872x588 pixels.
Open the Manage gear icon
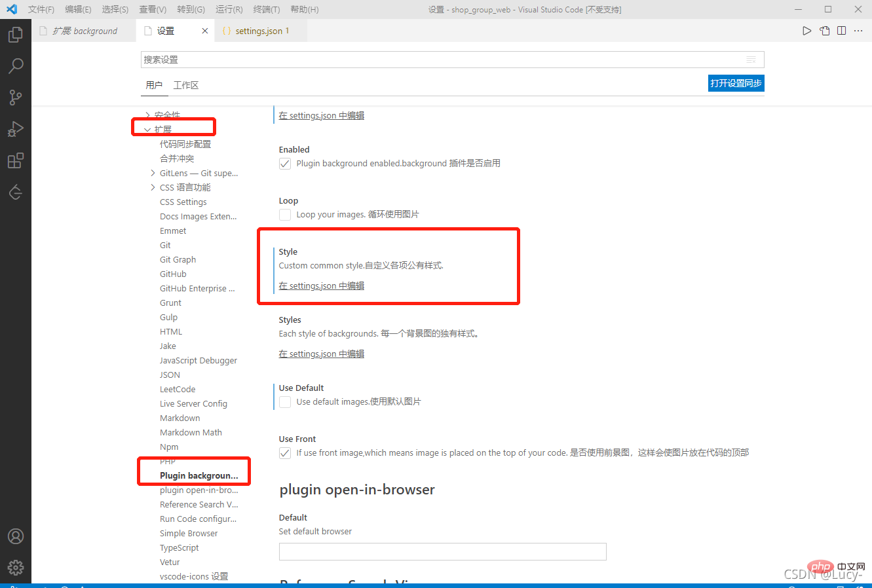click(x=16, y=568)
